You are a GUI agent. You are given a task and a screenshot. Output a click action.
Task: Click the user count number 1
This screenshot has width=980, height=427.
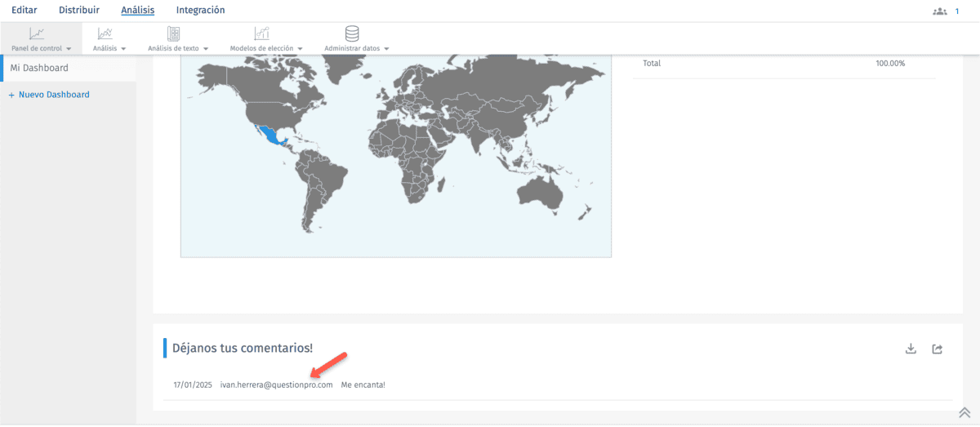coord(957,11)
